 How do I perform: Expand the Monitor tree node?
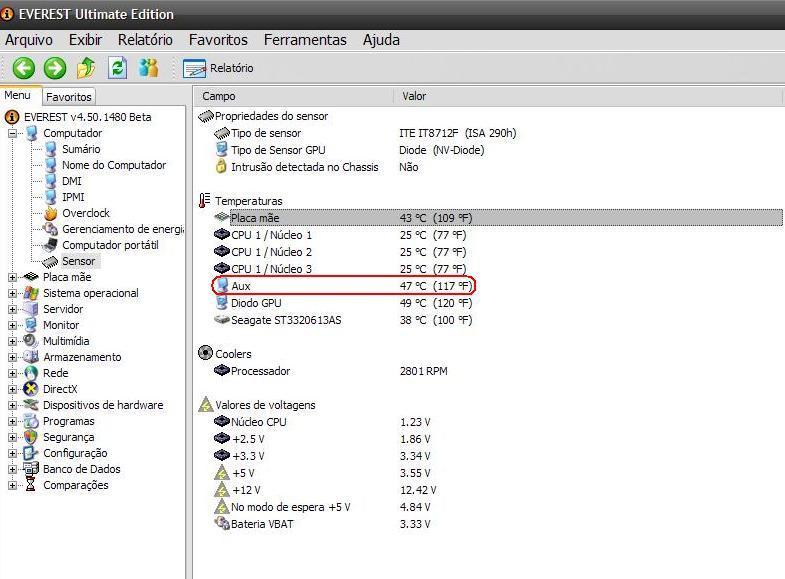coord(13,325)
